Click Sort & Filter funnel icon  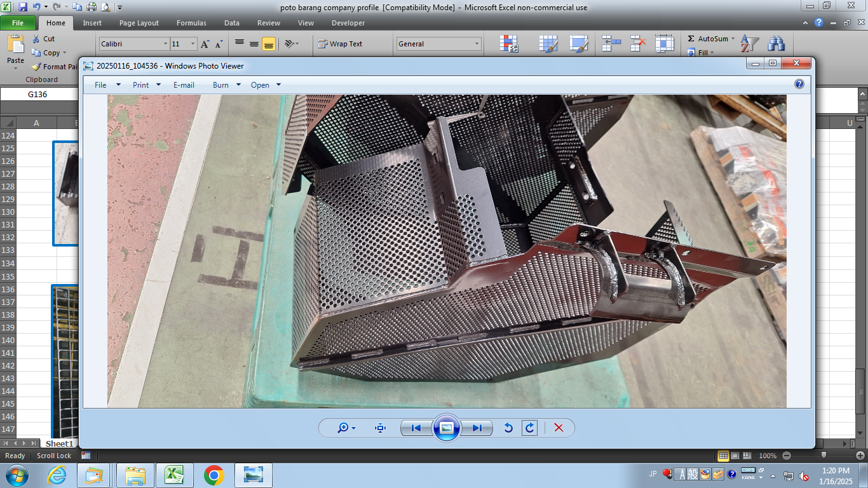750,43
